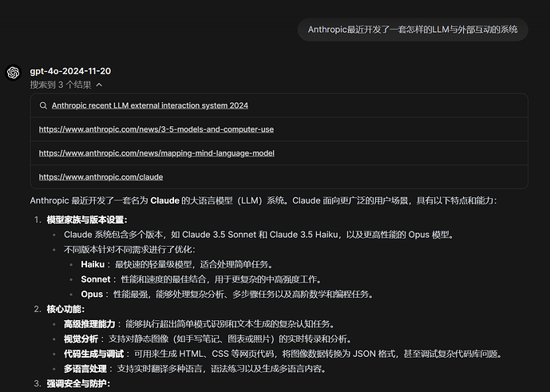
Task: Click the '搜索到 3 个结果' label
Action: pos(61,85)
